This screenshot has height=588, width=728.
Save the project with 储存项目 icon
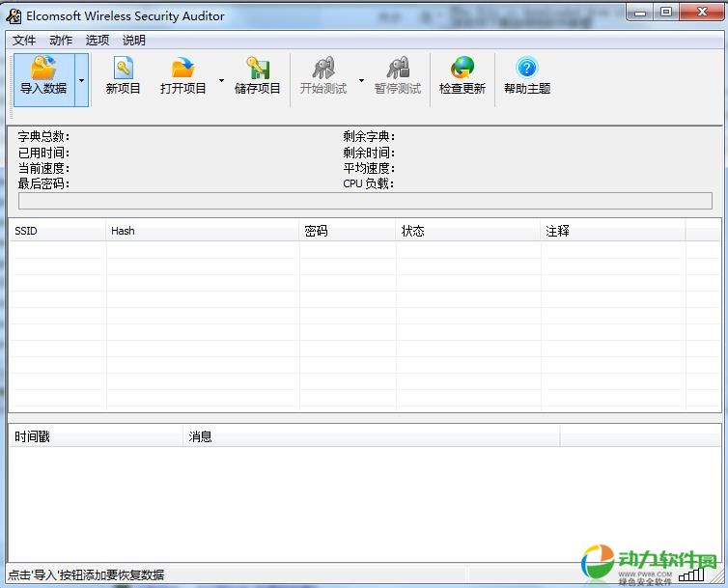tap(257, 70)
